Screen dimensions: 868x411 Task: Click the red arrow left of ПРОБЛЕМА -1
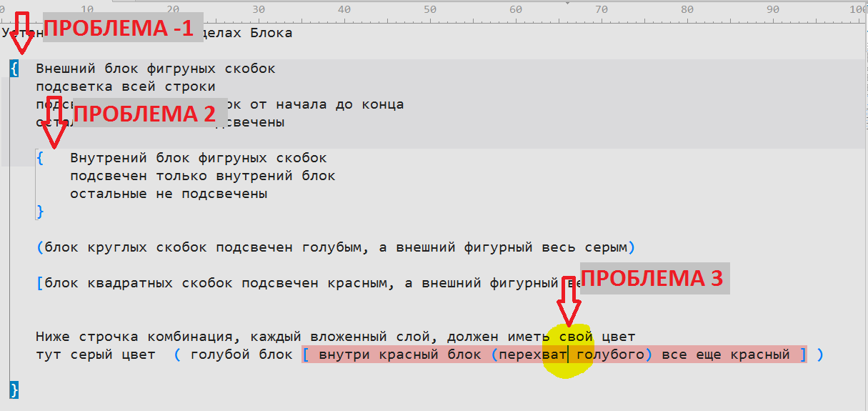23,34
